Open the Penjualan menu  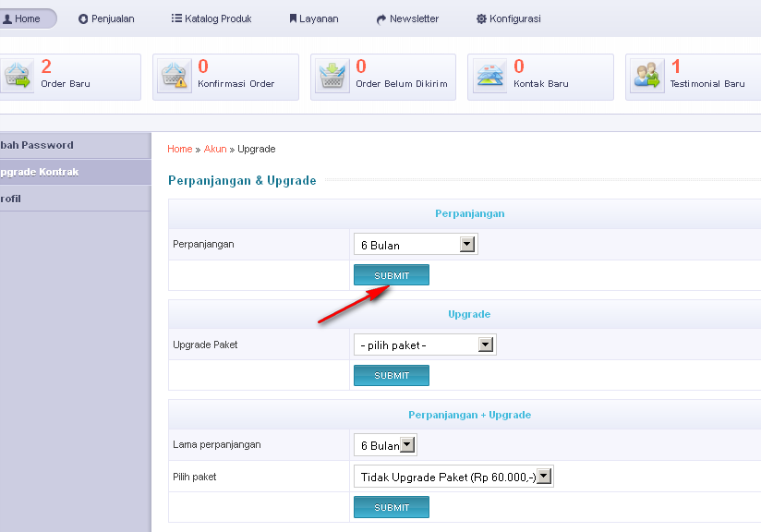(x=106, y=18)
